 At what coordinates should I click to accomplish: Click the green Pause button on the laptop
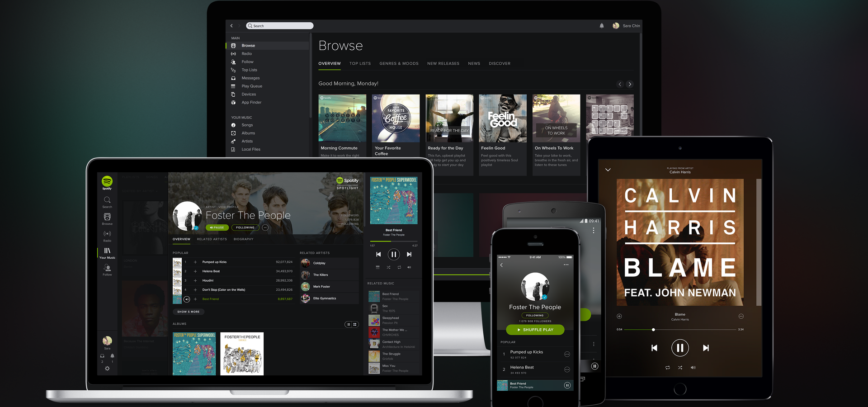[217, 227]
